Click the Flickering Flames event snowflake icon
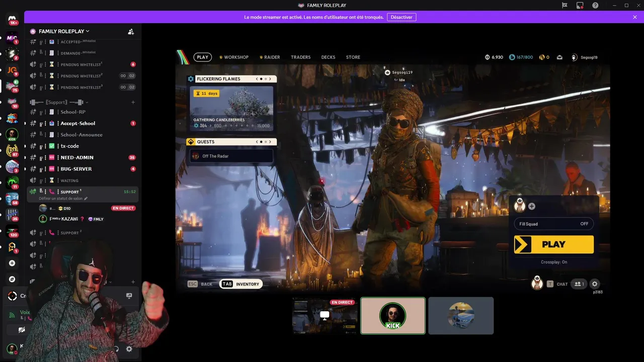 (191, 79)
